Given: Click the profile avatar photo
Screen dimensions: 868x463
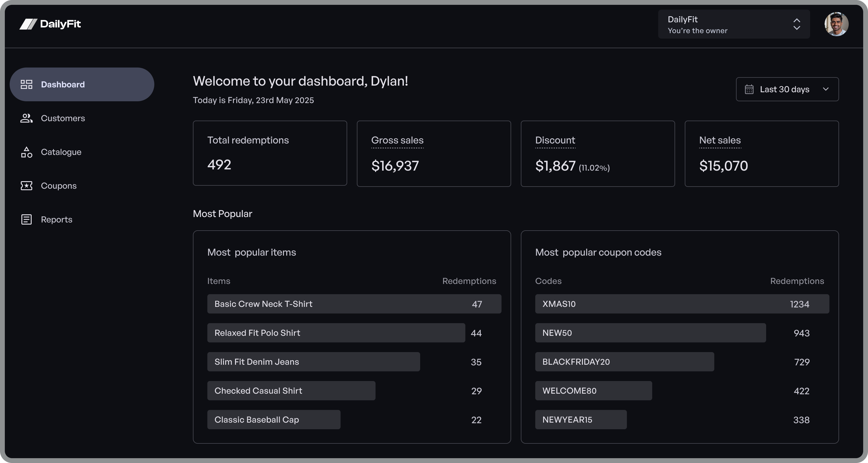Looking at the screenshot, I should [837, 24].
